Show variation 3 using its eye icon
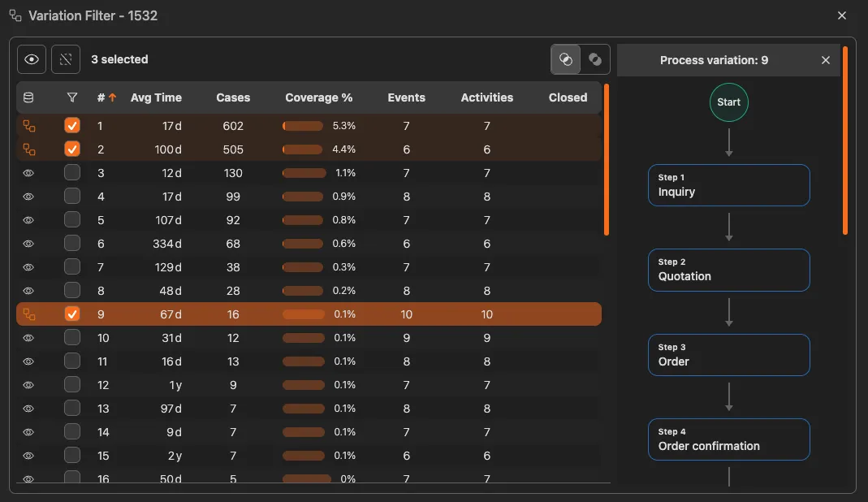 (28, 173)
